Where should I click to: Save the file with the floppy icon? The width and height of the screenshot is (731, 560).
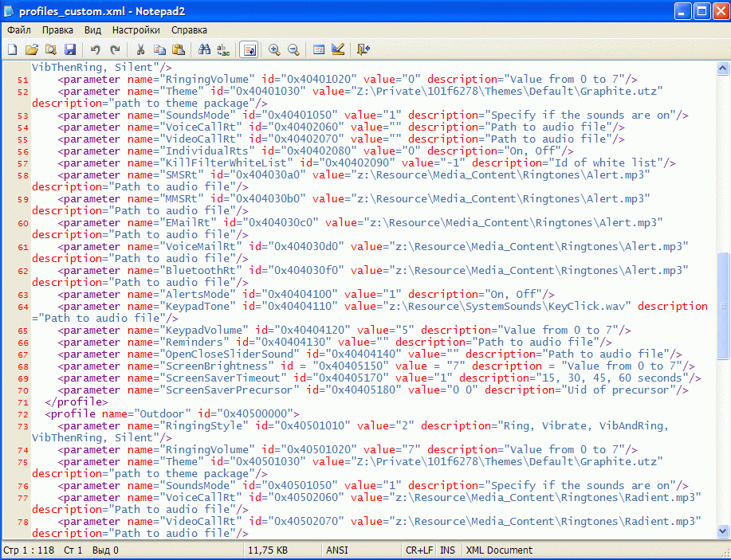point(70,49)
